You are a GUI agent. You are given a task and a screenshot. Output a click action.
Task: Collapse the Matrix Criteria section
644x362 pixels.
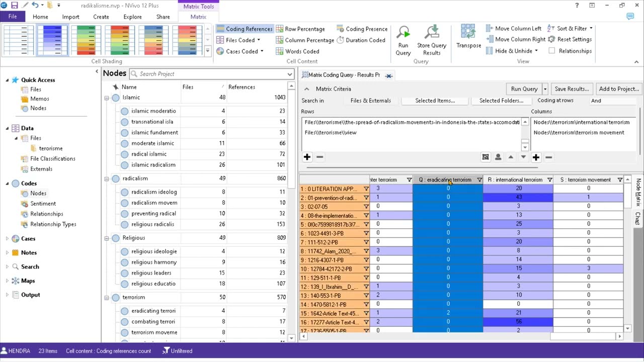[x=306, y=89]
